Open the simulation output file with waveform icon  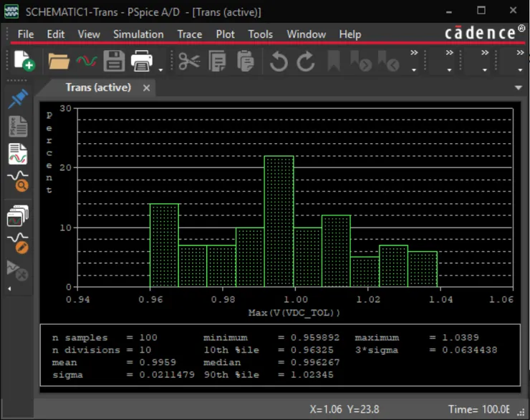pyautogui.click(x=18, y=154)
